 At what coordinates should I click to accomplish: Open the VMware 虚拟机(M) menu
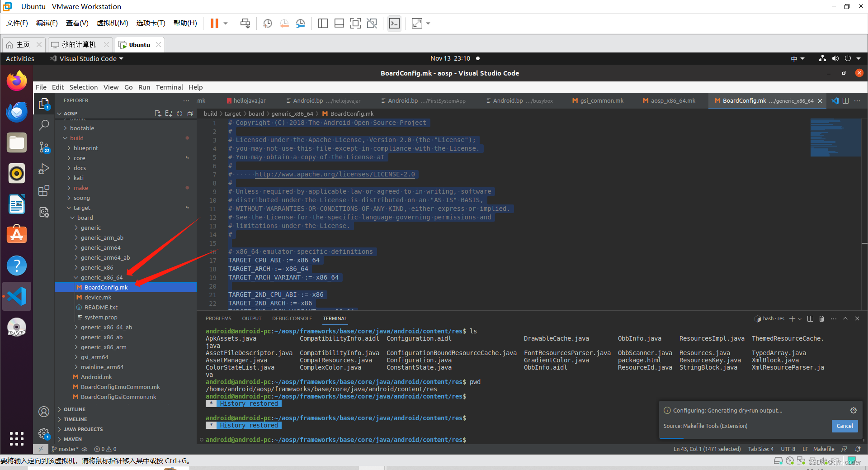point(112,23)
